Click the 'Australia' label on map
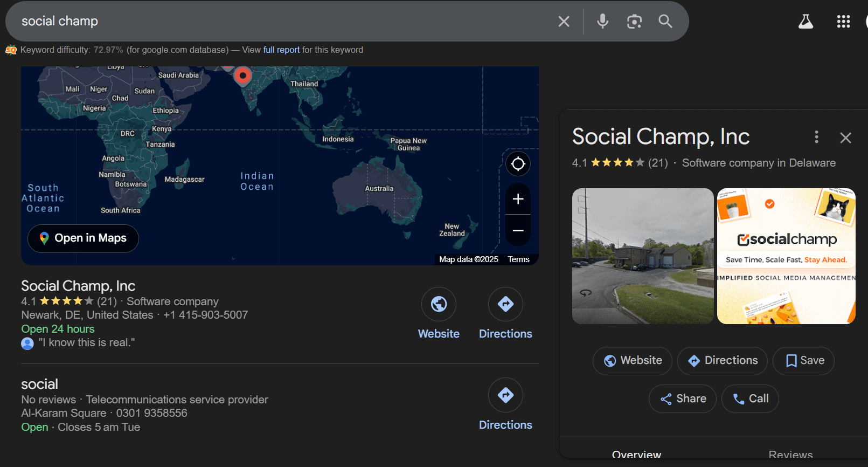Image resolution: width=868 pixels, height=467 pixels. pos(379,189)
